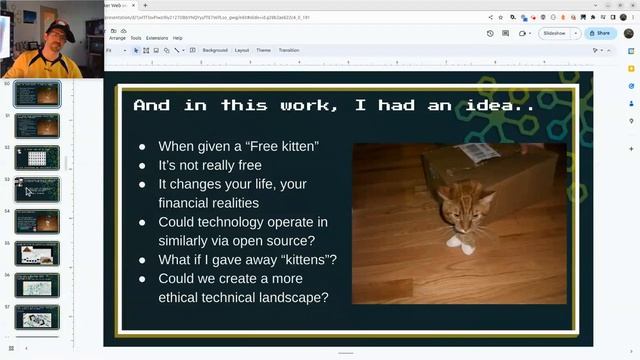Click the Theme button
The height and width of the screenshot is (360, 640).
(x=264, y=50)
